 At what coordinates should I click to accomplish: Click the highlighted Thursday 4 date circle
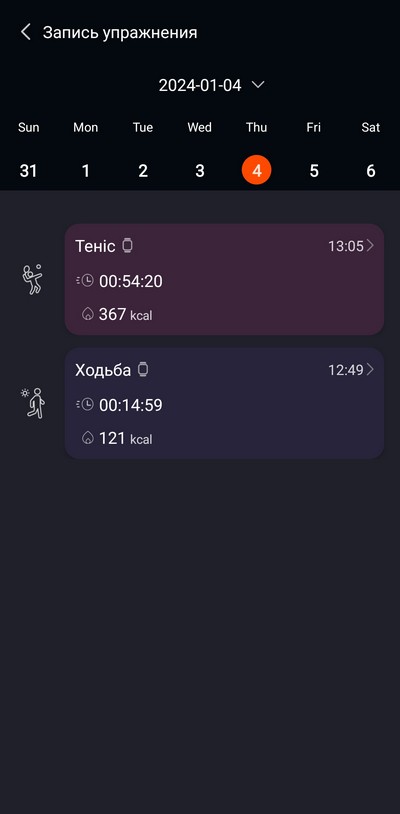[x=256, y=170]
